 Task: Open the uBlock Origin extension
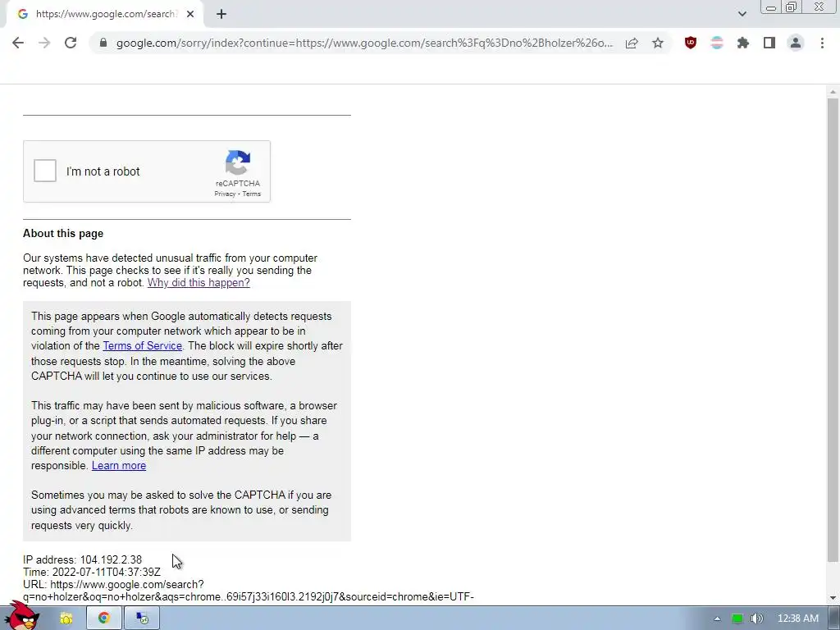(x=691, y=43)
